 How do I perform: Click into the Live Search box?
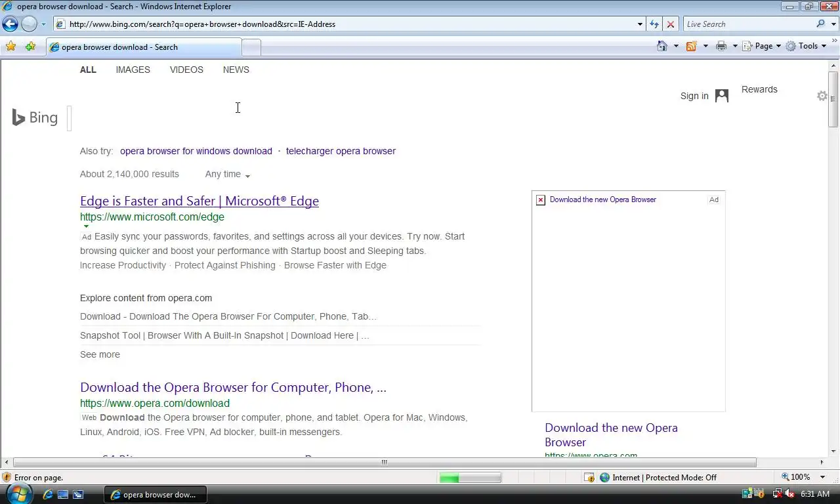pyautogui.click(x=748, y=24)
